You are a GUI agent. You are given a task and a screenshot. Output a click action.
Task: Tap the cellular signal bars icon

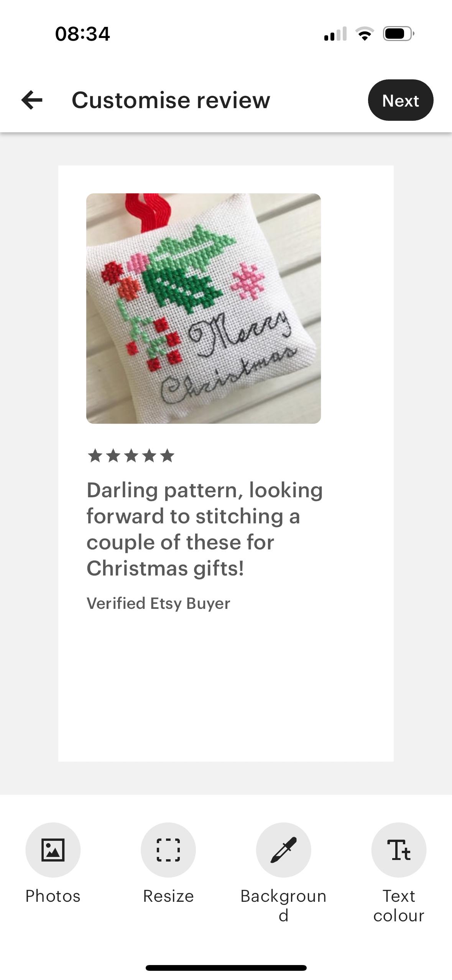335,34
